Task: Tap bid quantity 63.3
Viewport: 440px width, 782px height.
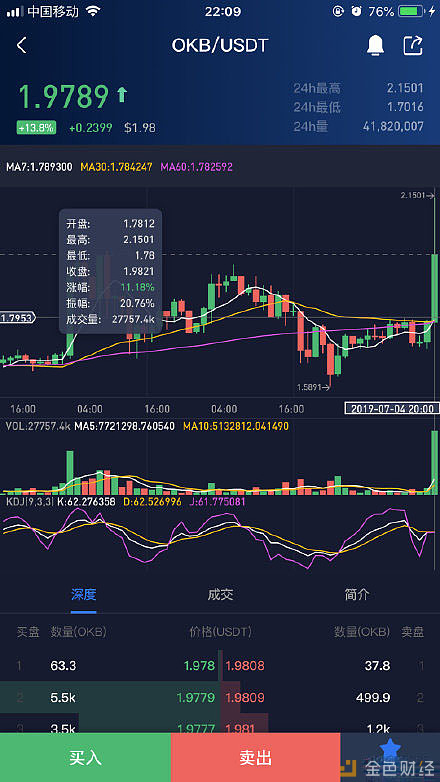Action: click(63, 665)
